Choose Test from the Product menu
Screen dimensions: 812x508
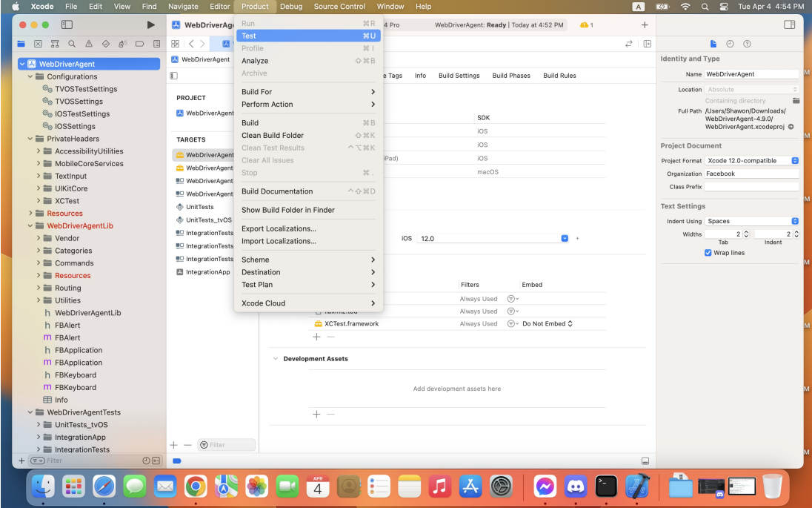[x=309, y=36]
